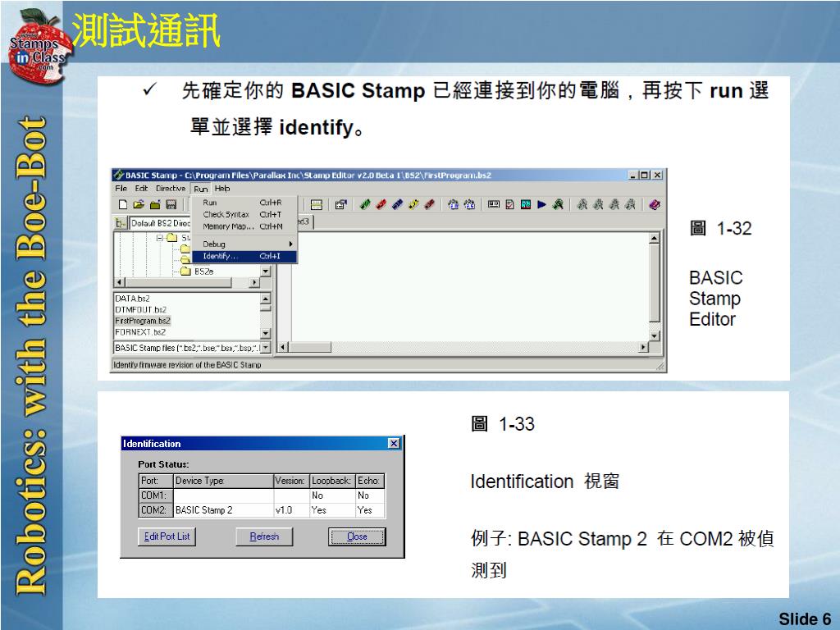Click the editor vertical scrollbar up arrow
This screenshot has height=630, width=840.
coord(654,239)
